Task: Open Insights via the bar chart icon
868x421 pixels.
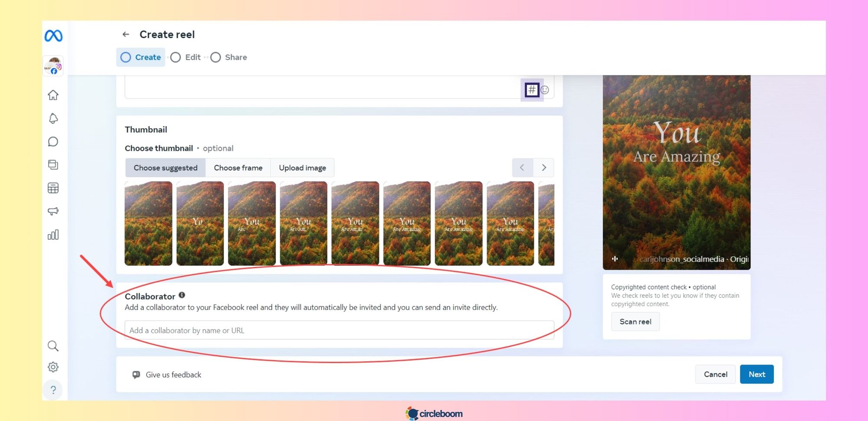Action: (53, 235)
